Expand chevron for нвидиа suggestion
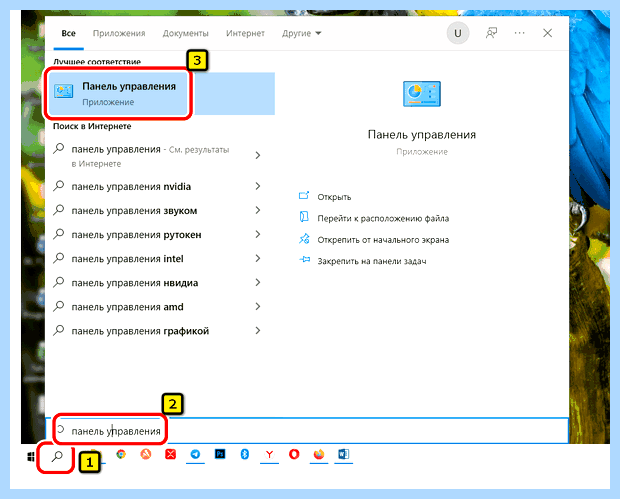Viewport: 620px width, 499px height. click(x=258, y=283)
